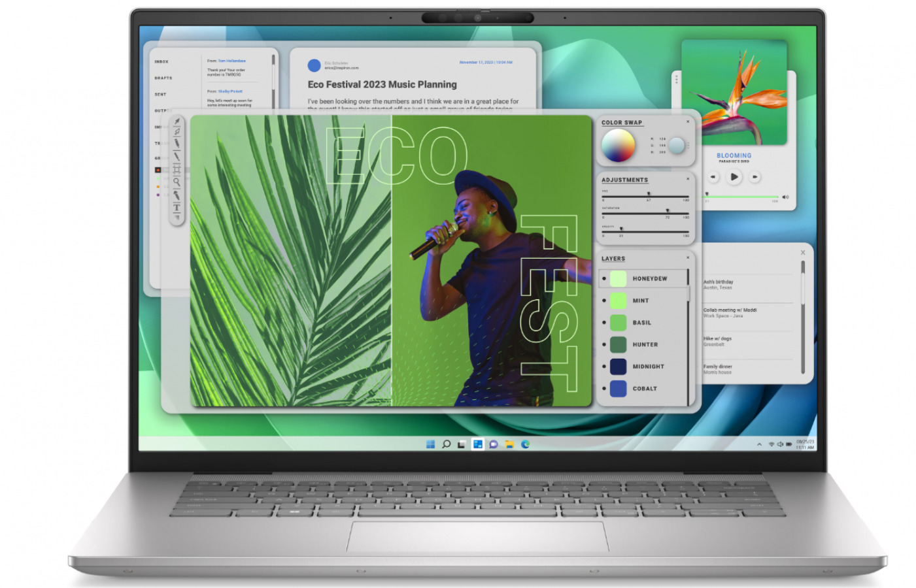Open the music widget's three-dot menu
Viewport: 916px width, 588px height.
(x=676, y=79)
